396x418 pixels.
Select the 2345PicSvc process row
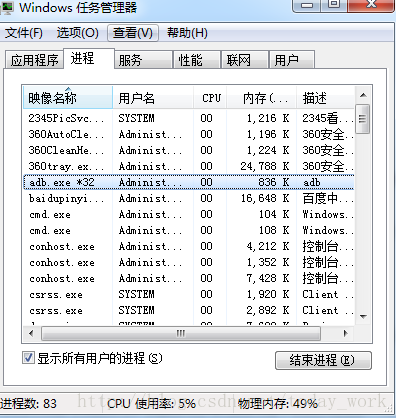click(x=189, y=118)
